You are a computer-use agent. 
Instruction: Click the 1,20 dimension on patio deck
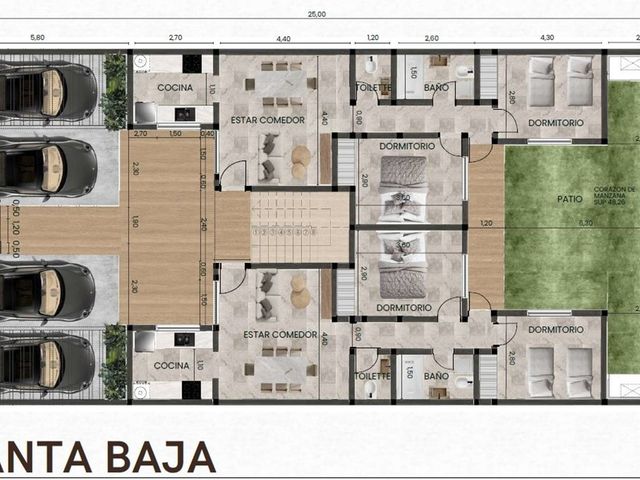[x=486, y=223]
